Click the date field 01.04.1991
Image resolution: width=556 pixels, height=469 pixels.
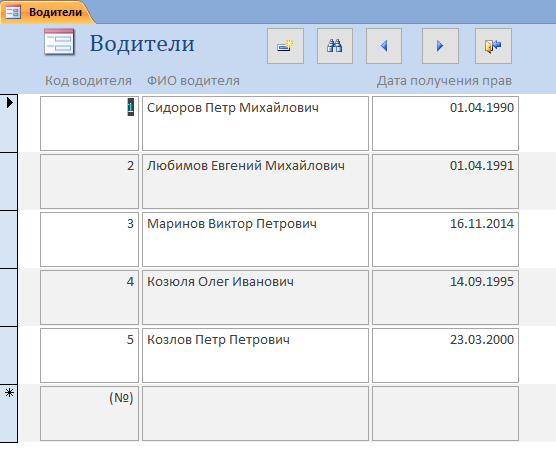point(445,182)
